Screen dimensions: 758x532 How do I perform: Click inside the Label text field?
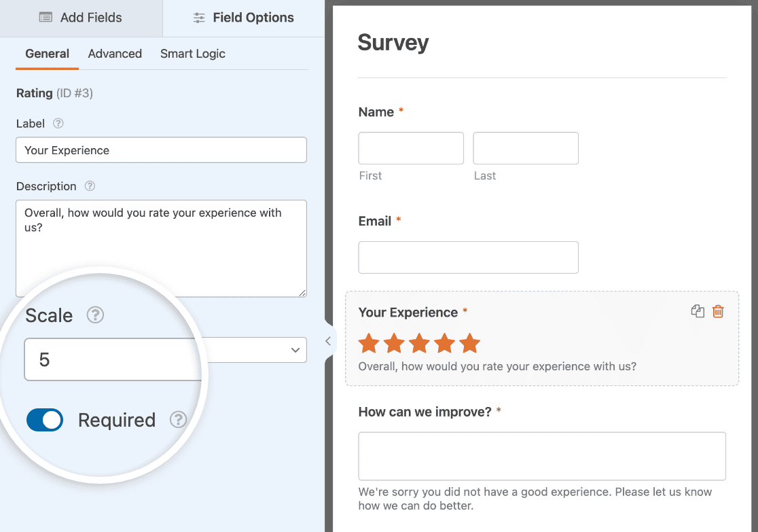tap(161, 149)
